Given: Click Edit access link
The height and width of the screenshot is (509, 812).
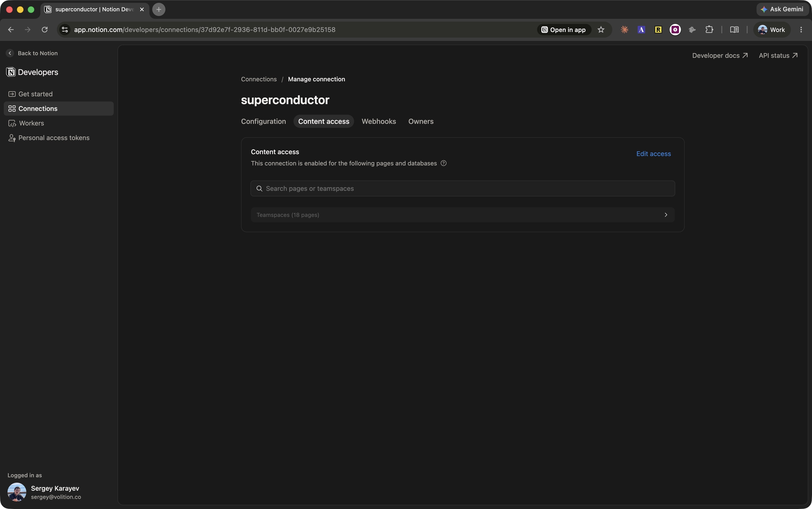Looking at the screenshot, I should [x=653, y=154].
